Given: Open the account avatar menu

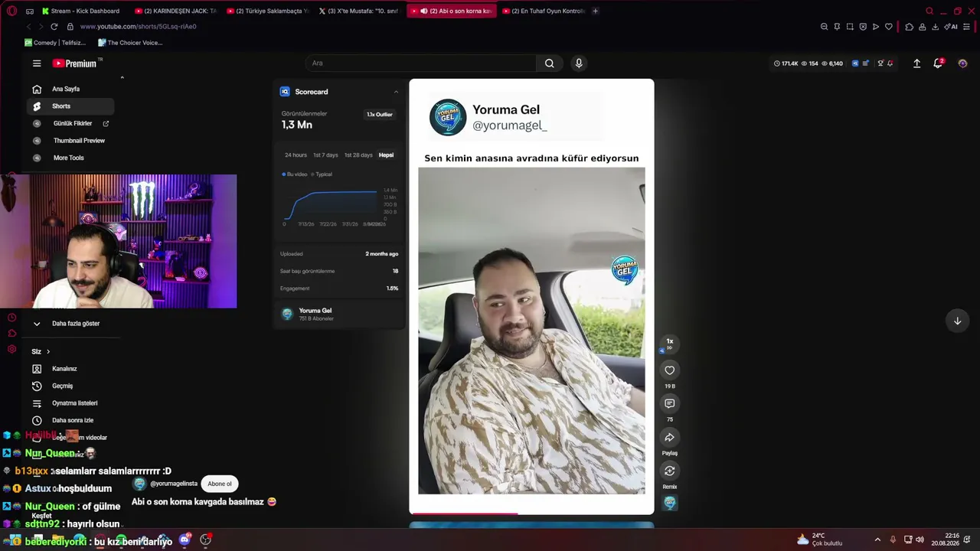Looking at the screenshot, I should (962, 64).
